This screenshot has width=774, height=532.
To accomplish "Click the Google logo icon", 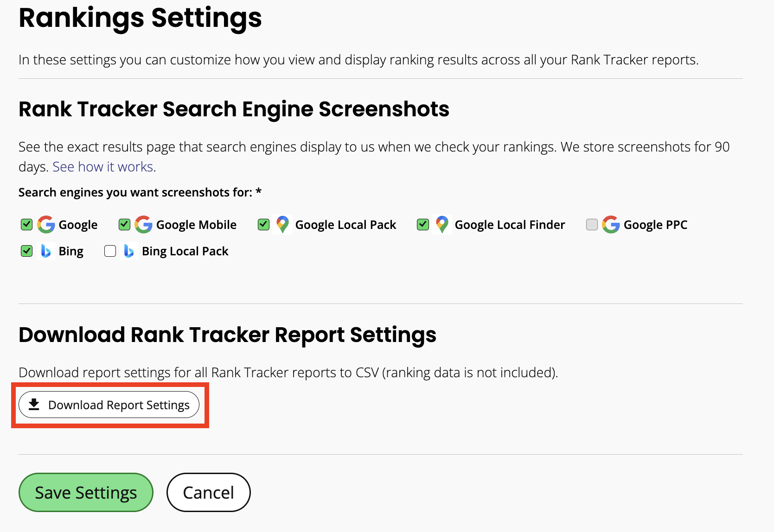I will (x=46, y=225).
